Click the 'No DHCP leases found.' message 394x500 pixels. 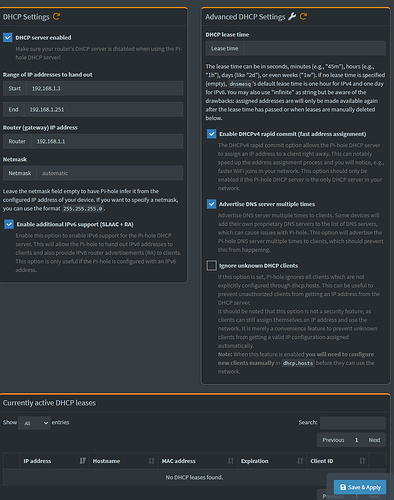(194, 477)
